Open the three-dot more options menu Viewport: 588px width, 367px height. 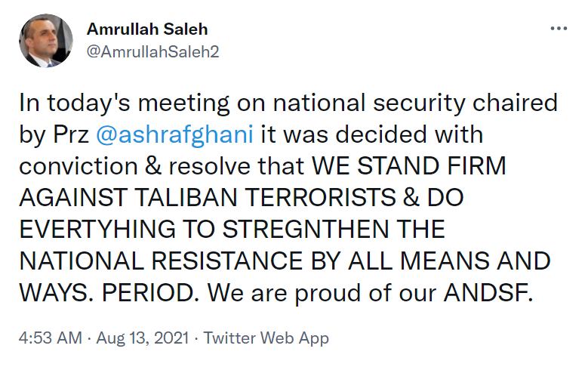pos(559,29)
